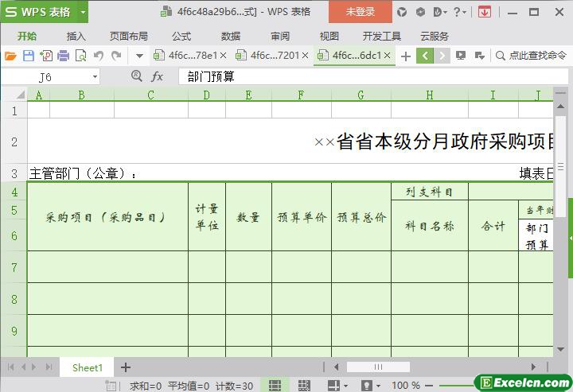Open the 插入 ribbon tab
Screen dimensions: 573x392
(x=76, y=36)
